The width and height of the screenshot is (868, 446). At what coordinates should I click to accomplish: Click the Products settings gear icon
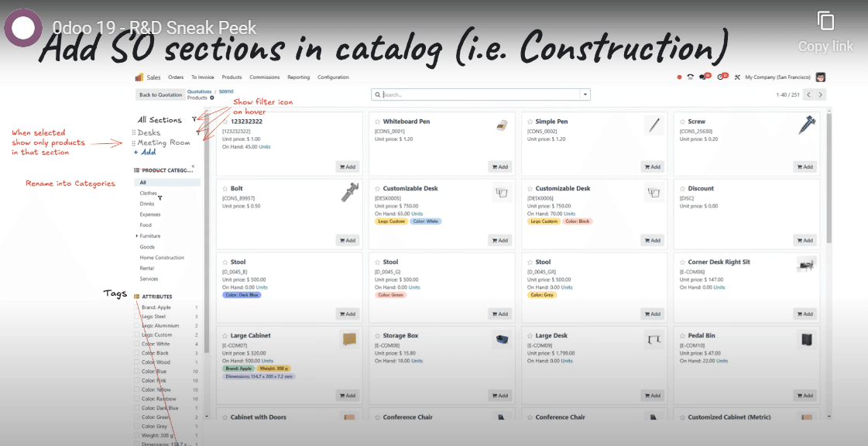(212, 98)
